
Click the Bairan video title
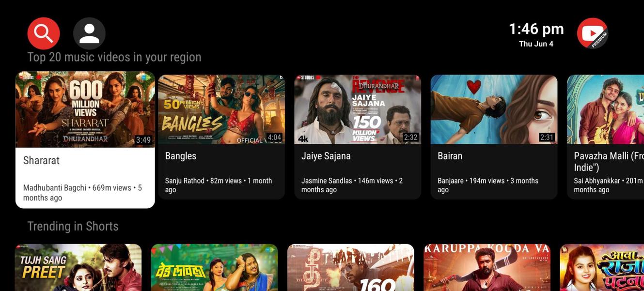450,156
